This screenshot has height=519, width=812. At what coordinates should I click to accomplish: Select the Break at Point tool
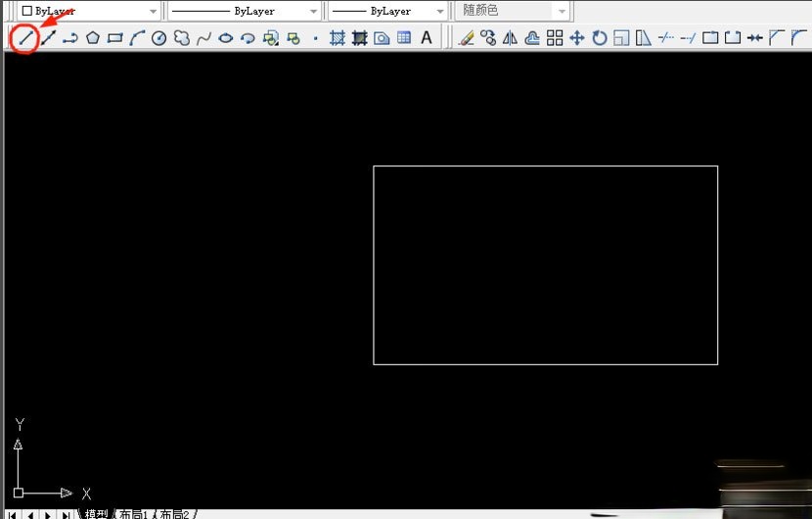[710, 38]
